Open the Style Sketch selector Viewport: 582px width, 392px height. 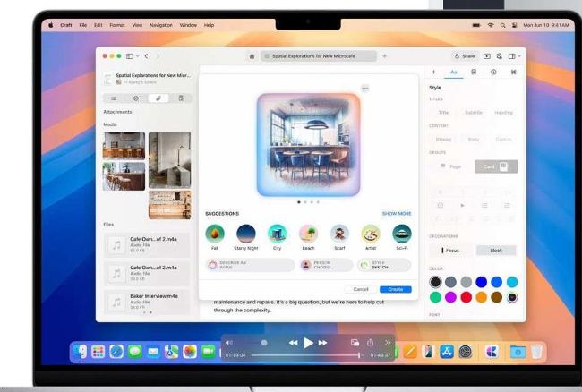(x=385, y=266)
